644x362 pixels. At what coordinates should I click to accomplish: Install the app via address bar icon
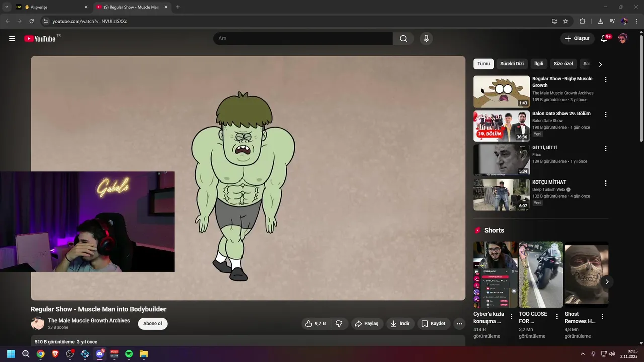(554, 21)
